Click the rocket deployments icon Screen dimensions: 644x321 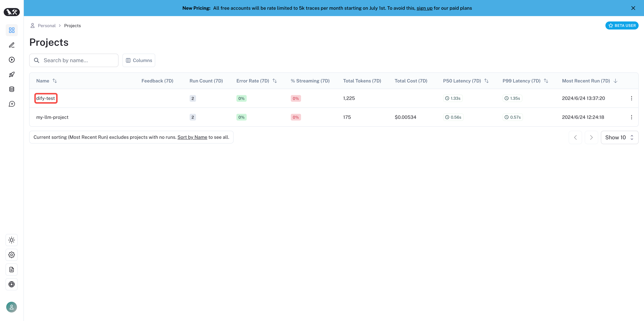click(x=12, y=74)
